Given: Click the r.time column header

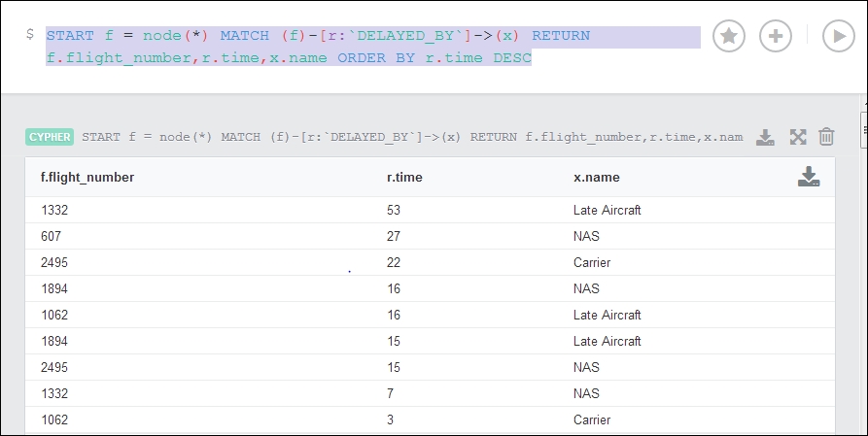Looking at the screenshot, I should [404, 177].
